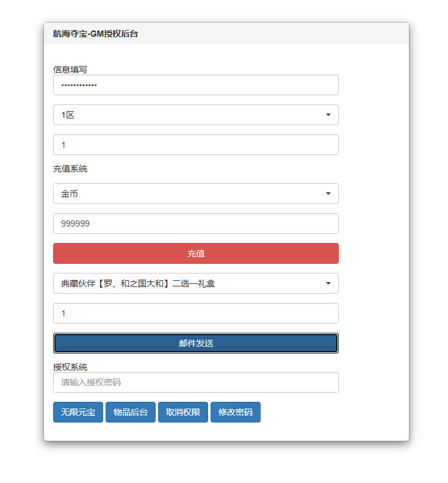Screen dimensions: 448x483
Task: Click the input field below 1区 dropdown
Action: pos(195,145)
